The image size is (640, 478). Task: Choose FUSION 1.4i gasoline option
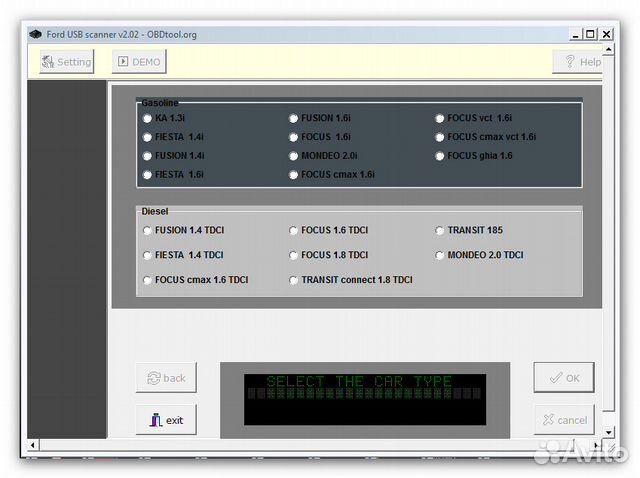147,156
